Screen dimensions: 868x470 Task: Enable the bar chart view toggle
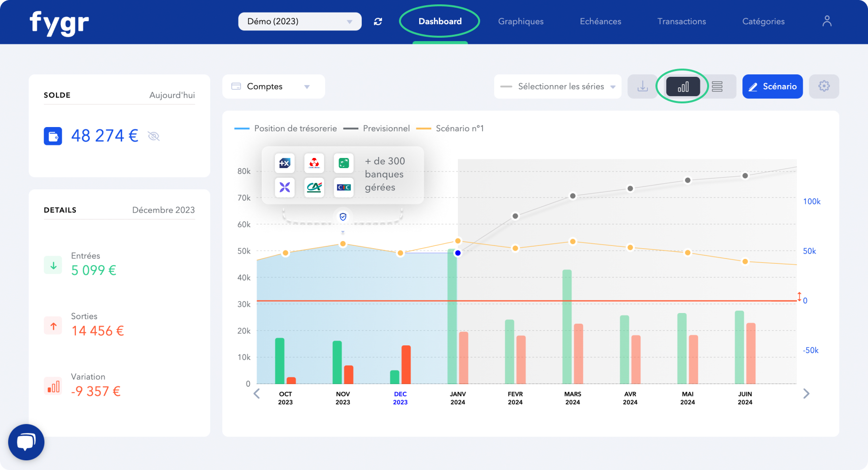[683, 86]
